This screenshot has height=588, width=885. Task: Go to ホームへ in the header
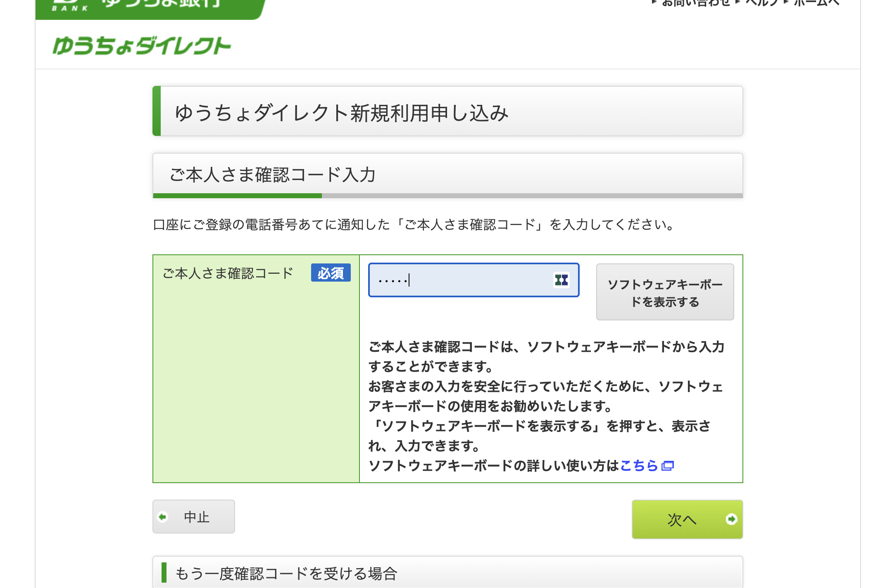[x=816, y=3]
